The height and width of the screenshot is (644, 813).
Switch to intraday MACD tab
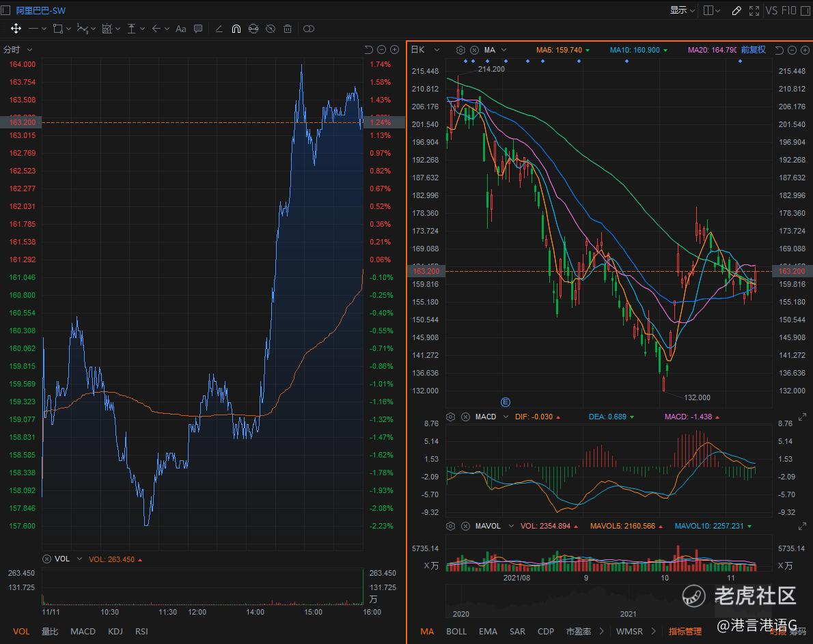pos(83,632)
